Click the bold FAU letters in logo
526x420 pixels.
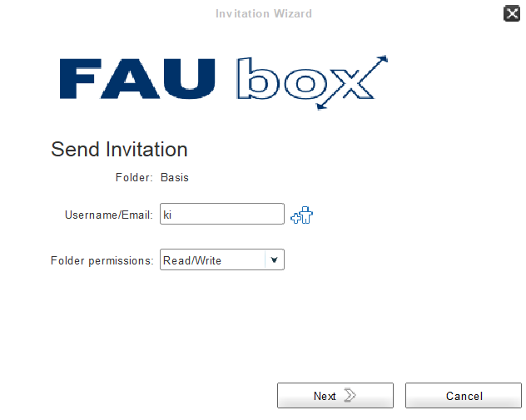(137, 79)
